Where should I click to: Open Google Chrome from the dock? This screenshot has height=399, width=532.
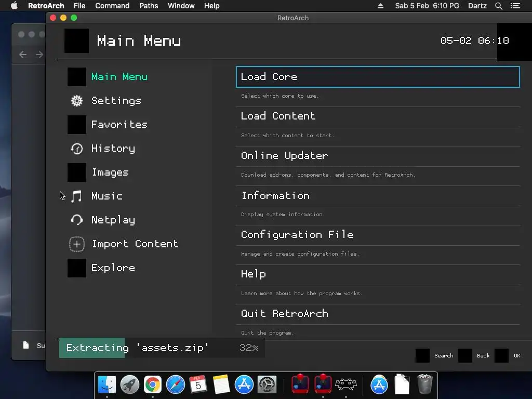click(x=153, y=384)
